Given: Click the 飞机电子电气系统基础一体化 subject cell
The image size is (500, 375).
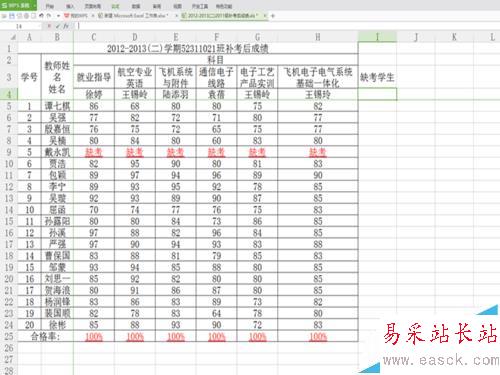Looking at the screenshot, I should [318, 77].
